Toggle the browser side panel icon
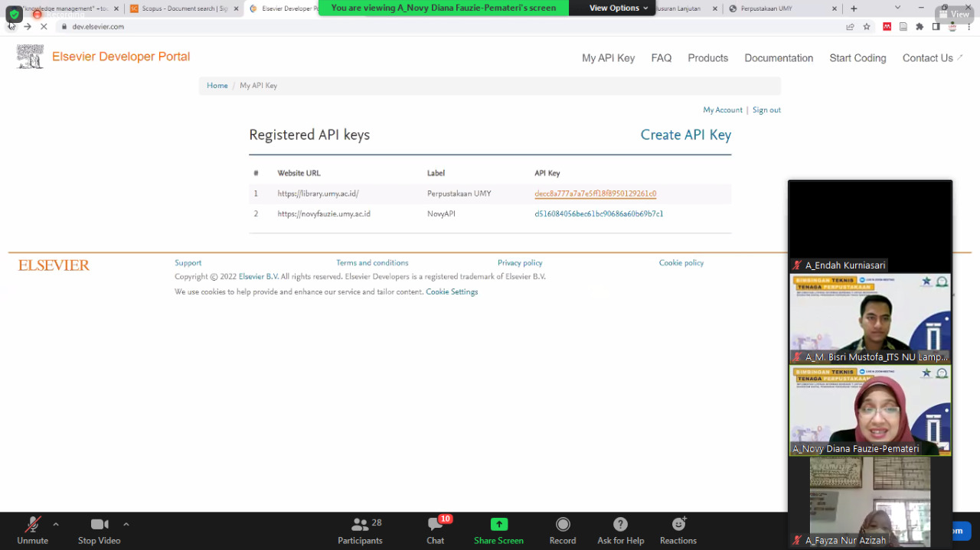This screenshot has height=550, width=980. [x=936, y=26]
